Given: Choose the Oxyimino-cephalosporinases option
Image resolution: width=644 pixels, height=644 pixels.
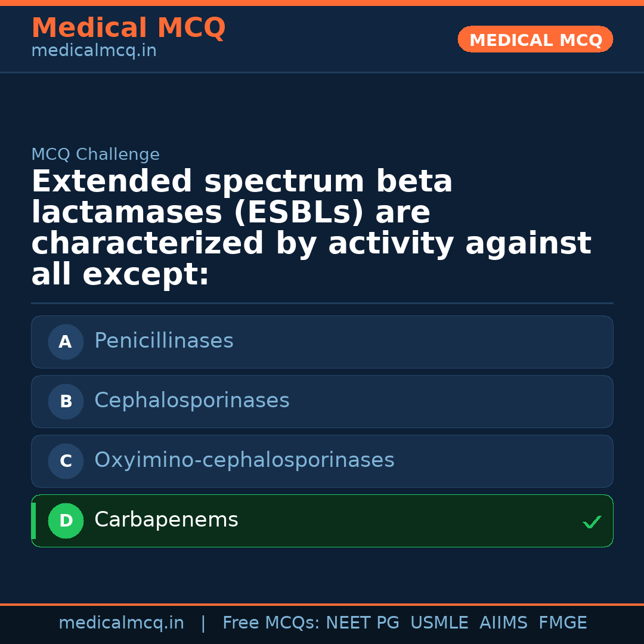Looking at the screenshot, I should point(322,461).
